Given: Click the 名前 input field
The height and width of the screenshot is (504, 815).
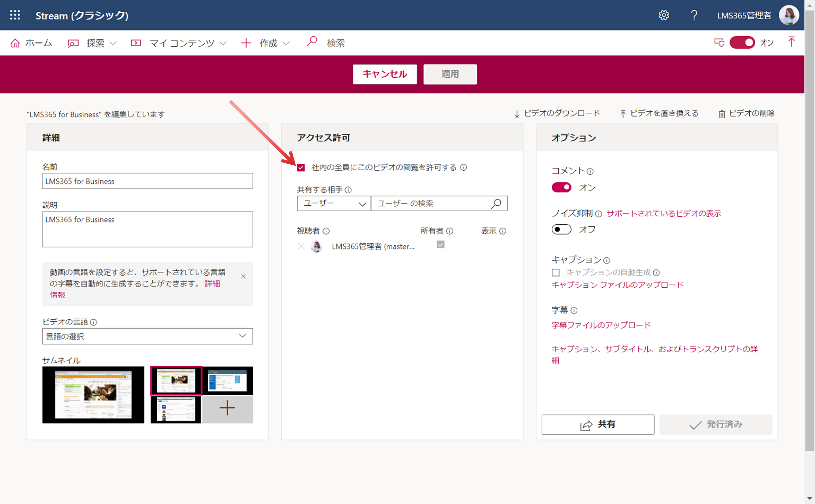Looking at the screenshot, I should [147, 181].
